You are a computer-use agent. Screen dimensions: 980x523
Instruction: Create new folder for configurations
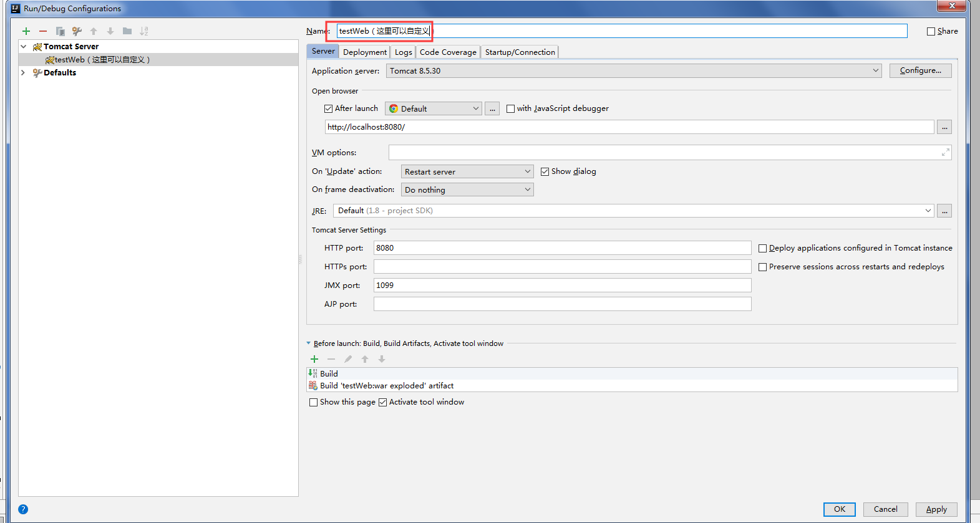point(127,31)
